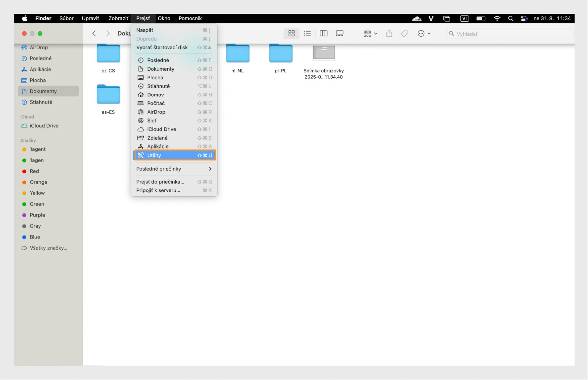Open iCloud Drive in the sidebar

[44, 126]
